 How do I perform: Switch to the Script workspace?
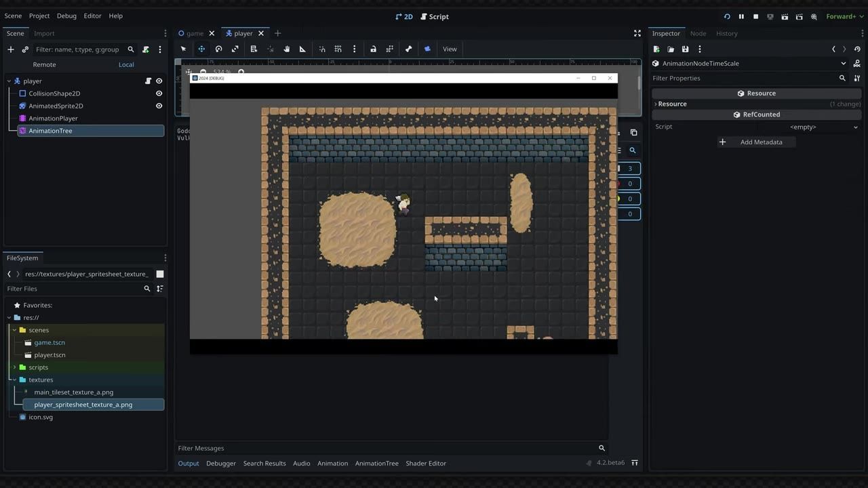click(434, 16)
